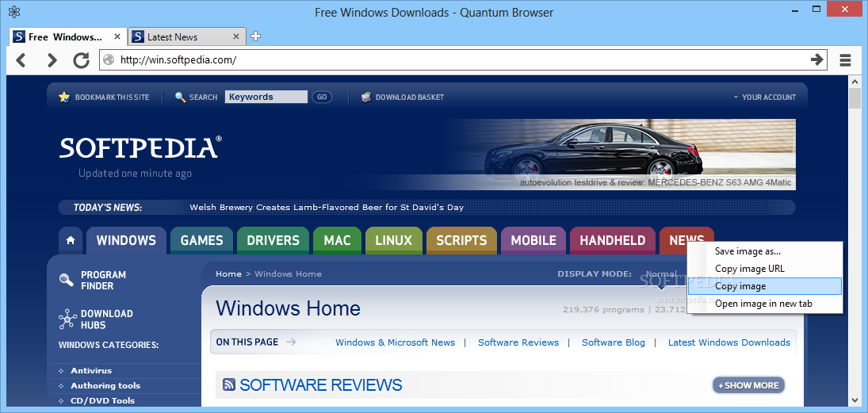Click the Quantum Browser atom icon
The height and width of the screenshot is (413, 868).
[14, 12]
